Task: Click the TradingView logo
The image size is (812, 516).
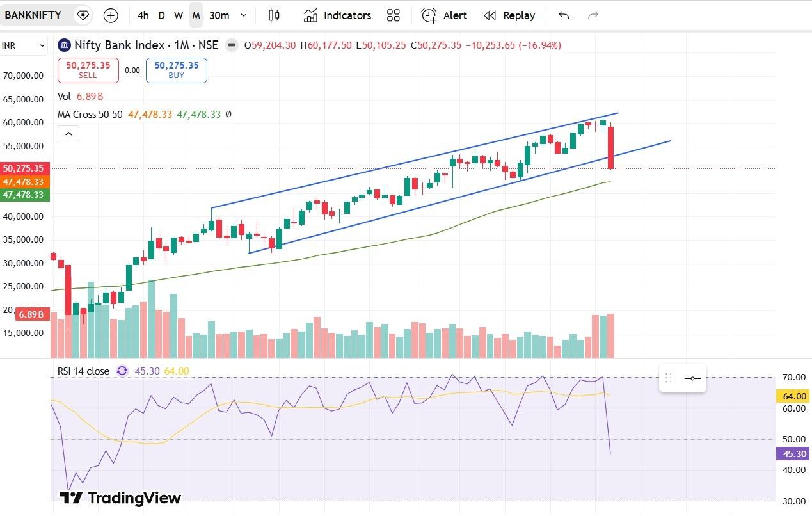Action: tap(120, 497)
